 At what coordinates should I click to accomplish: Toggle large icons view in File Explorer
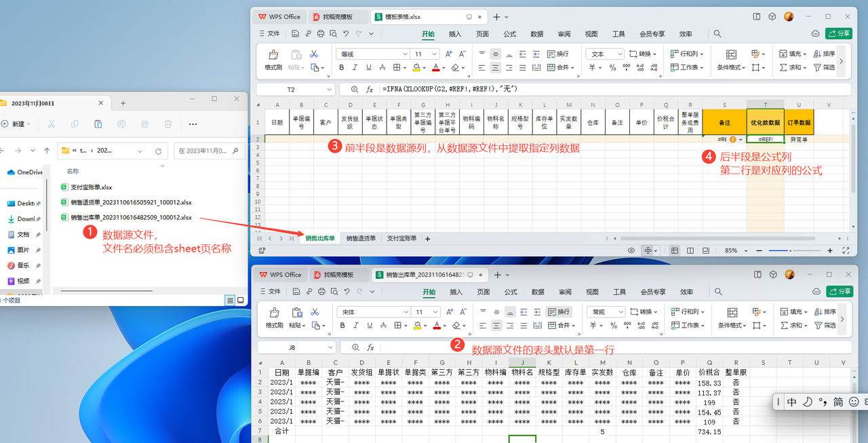pos(240,300)
